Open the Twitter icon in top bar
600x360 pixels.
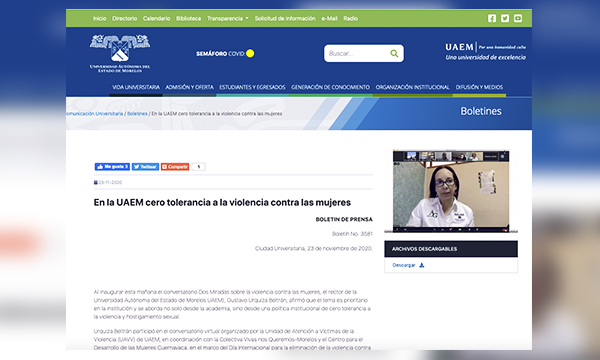tap(505, 18)
